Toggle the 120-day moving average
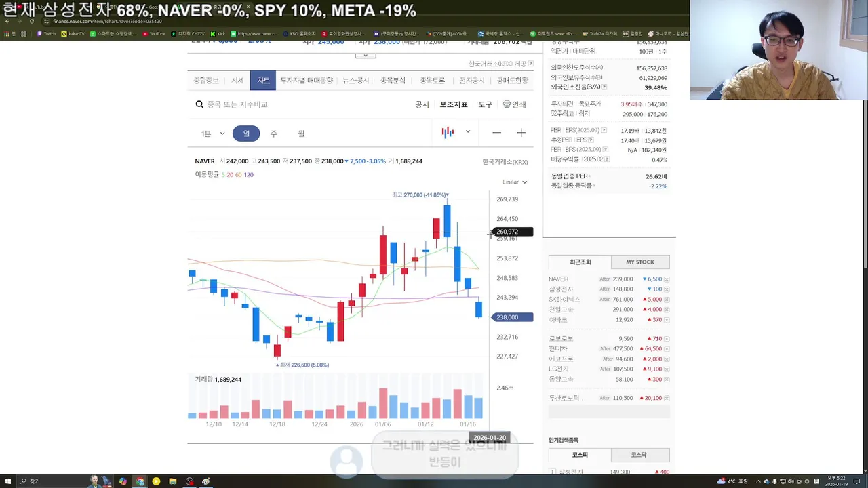The width and height of the screenshot is (868, 488). [x=249, y=175]
